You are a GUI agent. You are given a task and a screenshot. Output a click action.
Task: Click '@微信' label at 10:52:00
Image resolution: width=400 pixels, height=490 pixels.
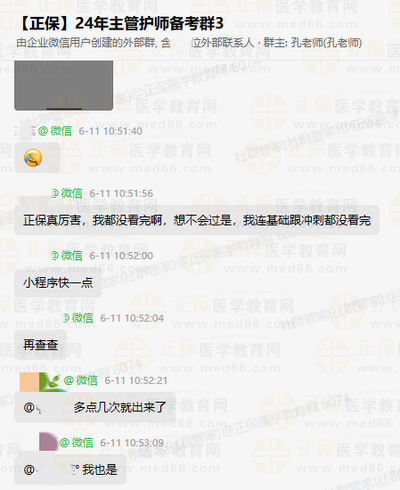coord(66,256)
